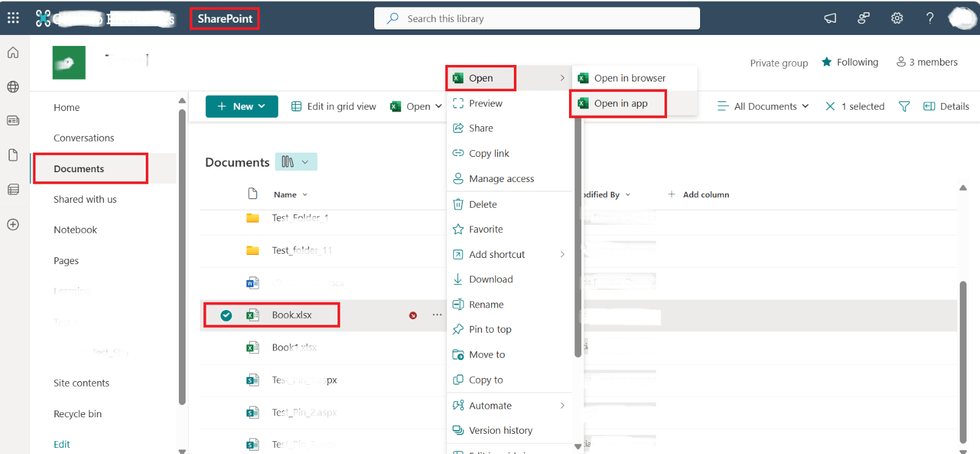Click the Create plus icon in app bar
The width and height of the screenshot is (980, 454).
(x=13, y=224)
